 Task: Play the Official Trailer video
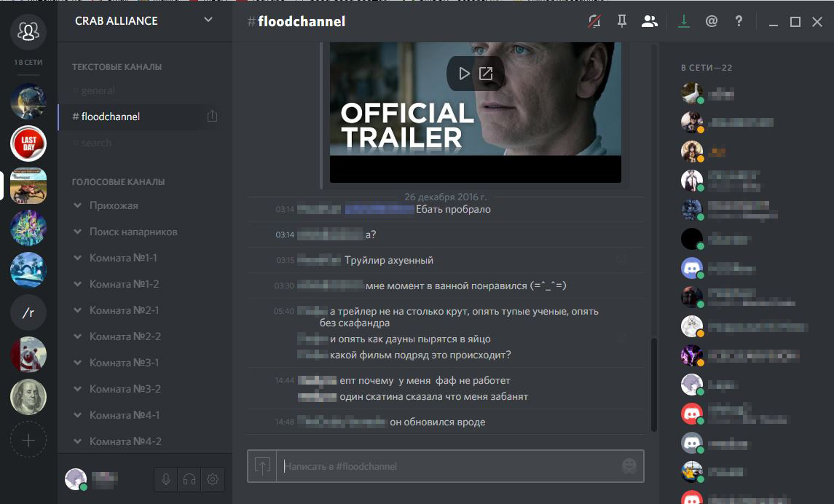tap(464, 74)
